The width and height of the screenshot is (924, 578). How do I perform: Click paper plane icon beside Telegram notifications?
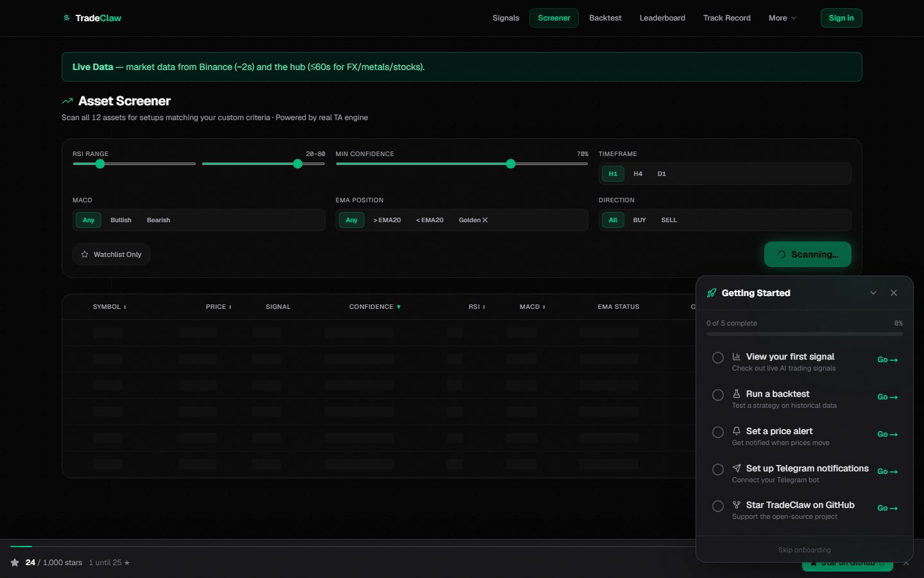[x=737, y=468]
